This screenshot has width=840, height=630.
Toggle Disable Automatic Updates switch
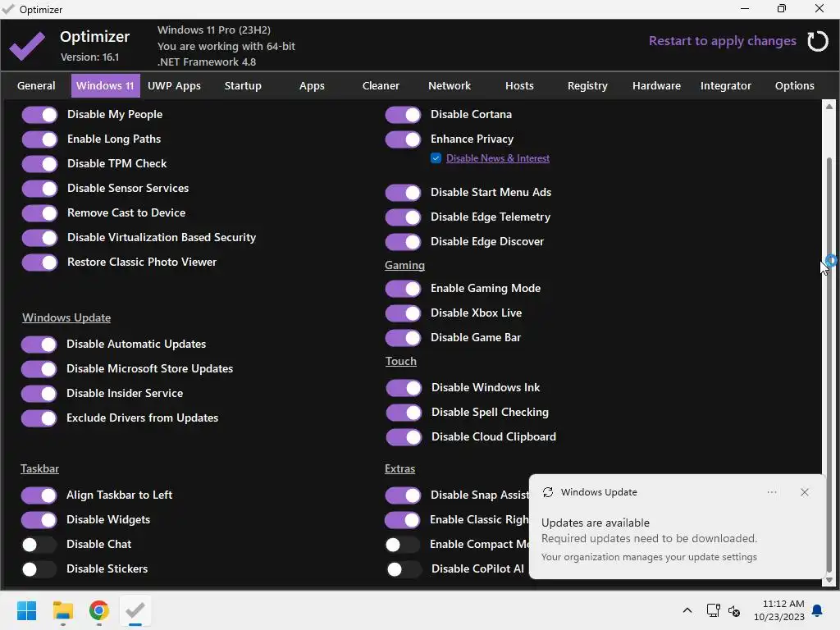(x=39, y=345)
